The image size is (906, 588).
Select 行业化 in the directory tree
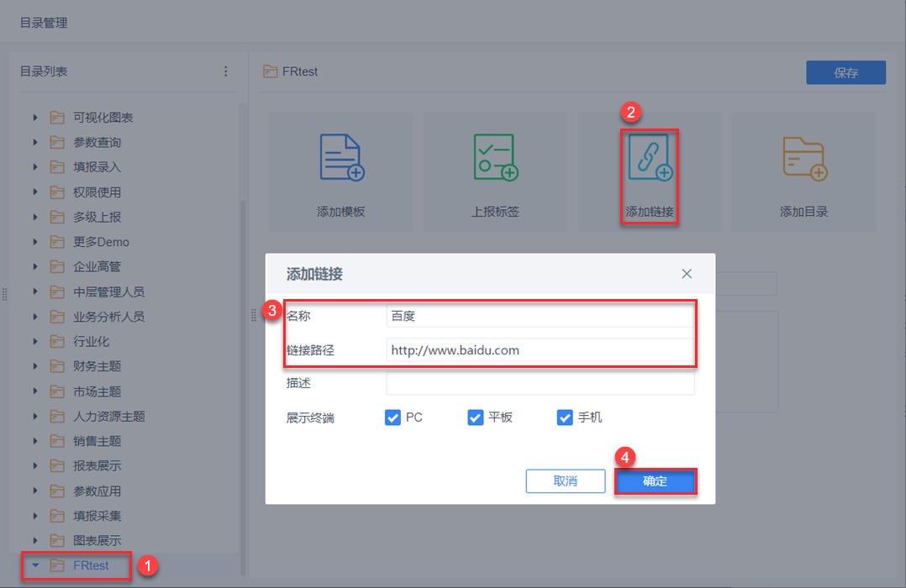[x=91, y=342]
